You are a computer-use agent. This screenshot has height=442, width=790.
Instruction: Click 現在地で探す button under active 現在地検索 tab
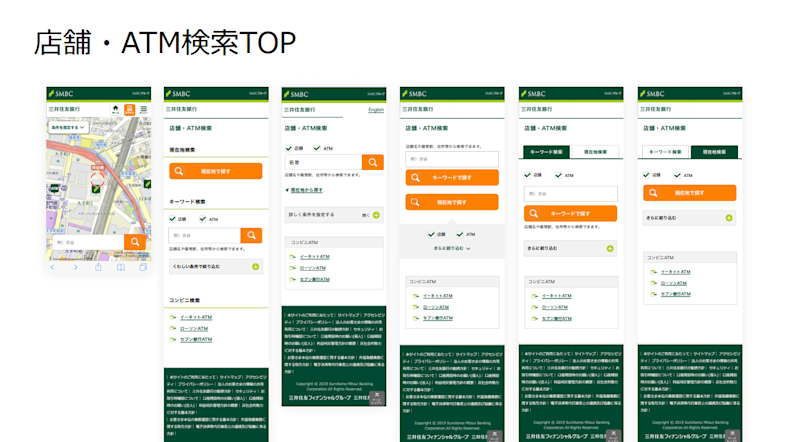690,193
